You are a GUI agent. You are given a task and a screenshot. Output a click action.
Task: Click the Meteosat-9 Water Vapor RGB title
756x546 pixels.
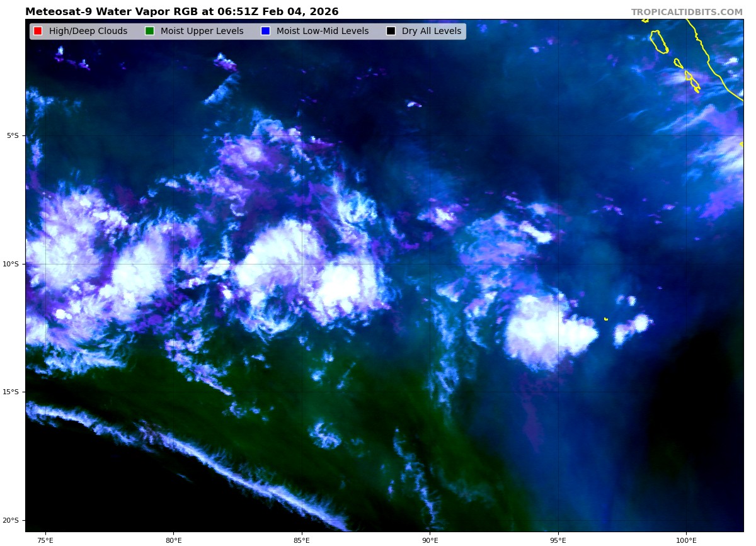click(181, 12)
